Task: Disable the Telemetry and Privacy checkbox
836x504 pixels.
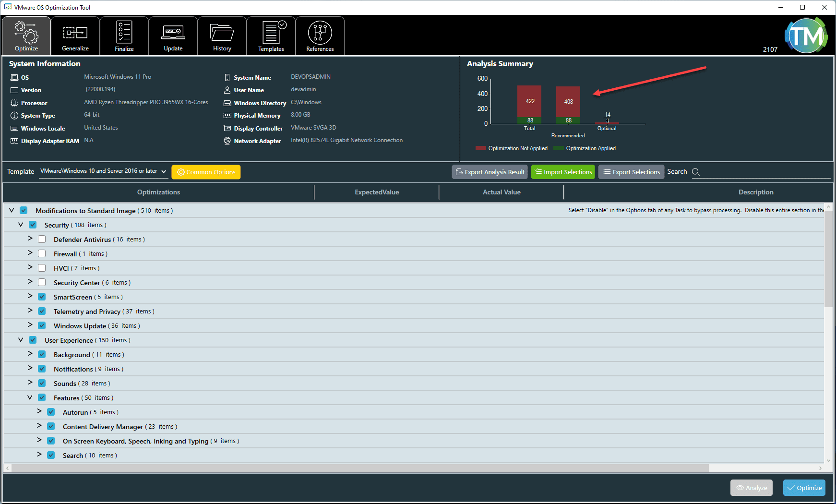Action: click(x=42, y=311)
